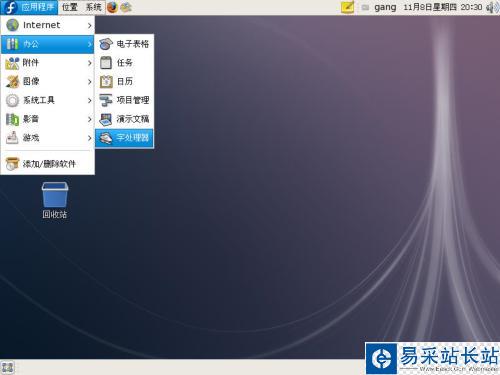Click the volume speaker icon
500x375 pixels.
pyautogui.click(x=492, y=7)
